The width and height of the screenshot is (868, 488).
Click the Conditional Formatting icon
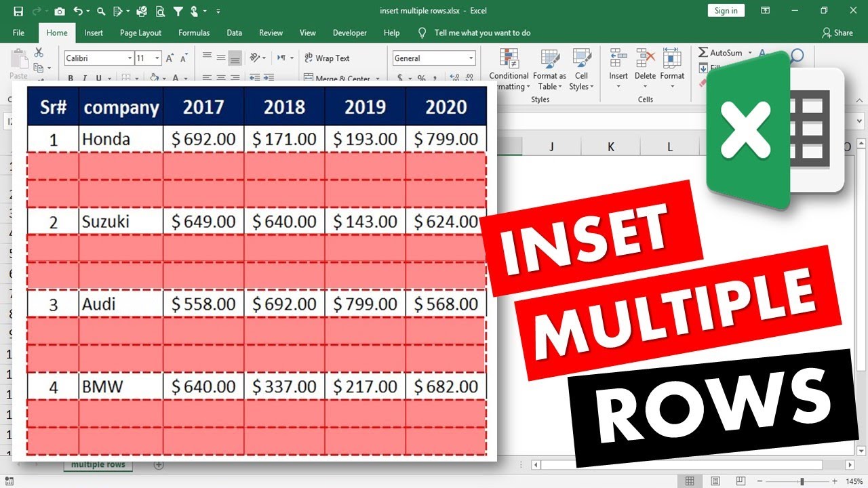coord(509,58)
